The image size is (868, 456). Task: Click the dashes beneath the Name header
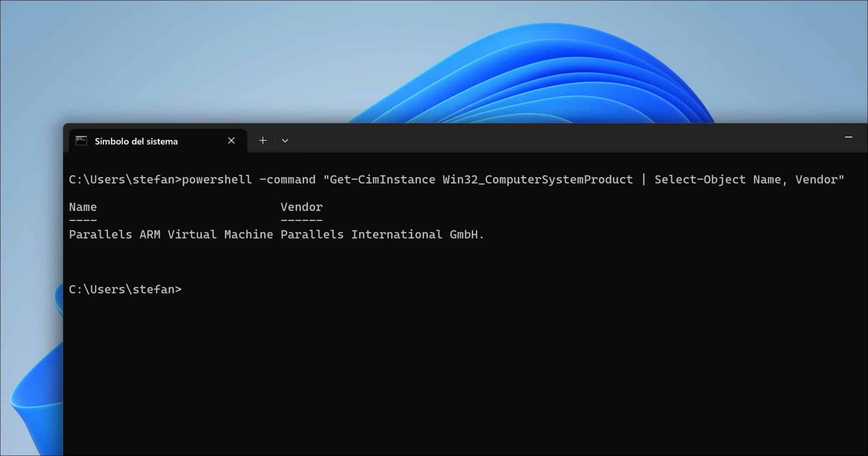[x=83, y=220]
